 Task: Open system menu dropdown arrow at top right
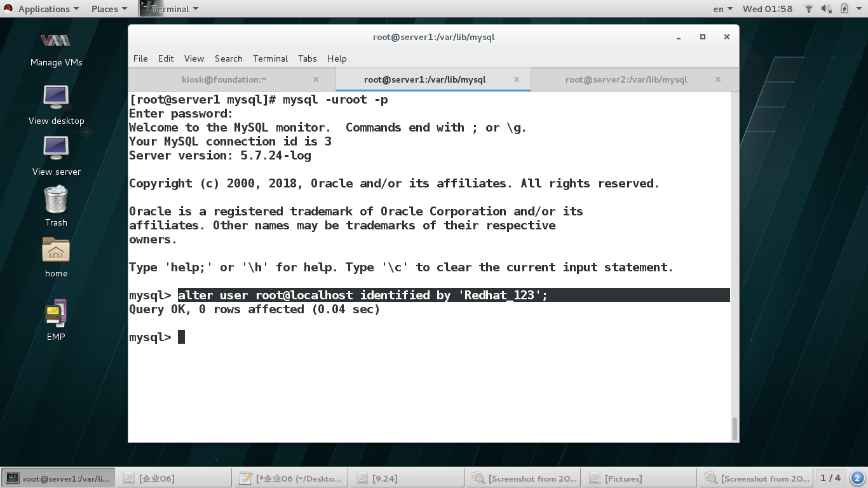[x=860, y=9]
